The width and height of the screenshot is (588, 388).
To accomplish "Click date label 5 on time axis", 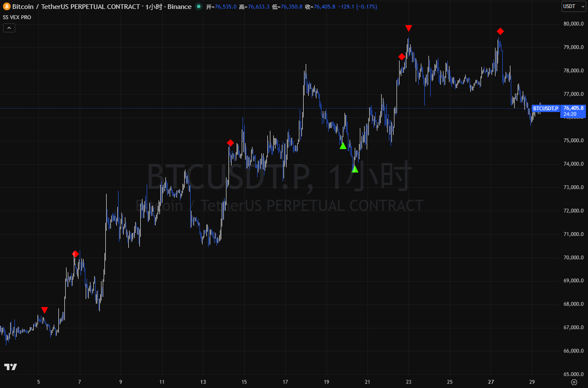I will point(38,382).
